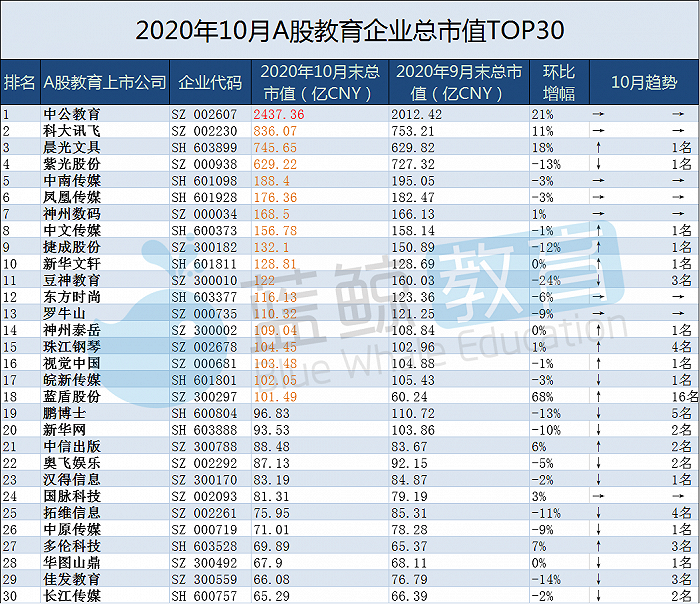The image size is (700, 604).
Task: Click company name 蓝盾股份
Action: click(x=72, y=396)
